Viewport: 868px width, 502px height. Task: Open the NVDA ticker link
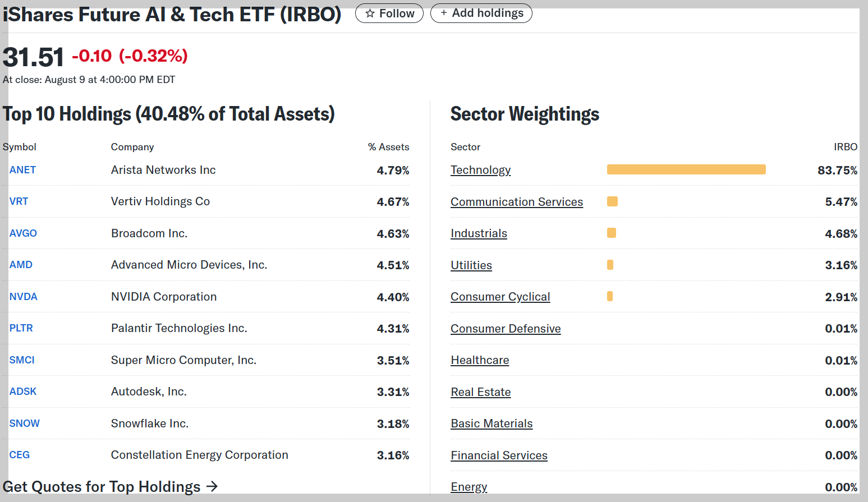pyautogui.click(x=23, y=296)
